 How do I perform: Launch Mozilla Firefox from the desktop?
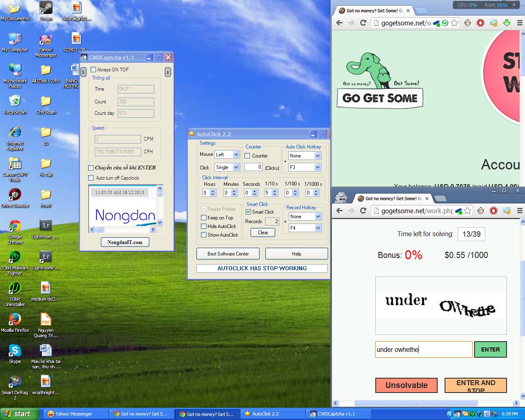pos(15,323)
